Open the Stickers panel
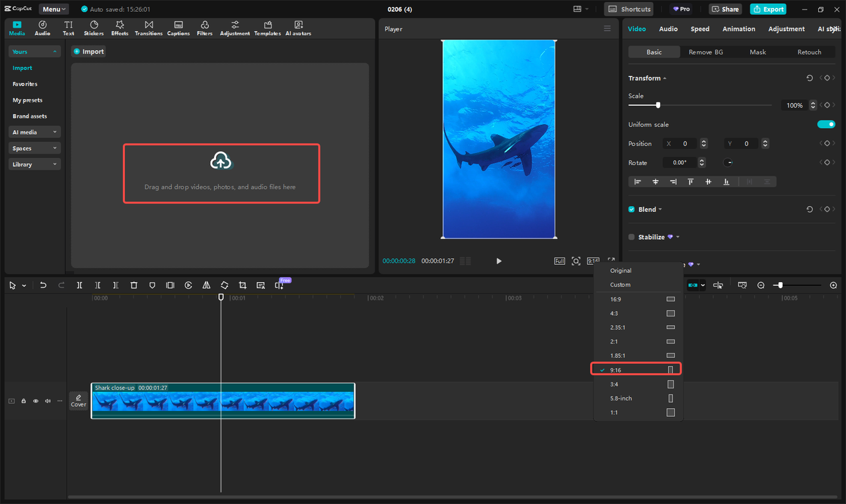The image size is (846, 504). [93, 28]
